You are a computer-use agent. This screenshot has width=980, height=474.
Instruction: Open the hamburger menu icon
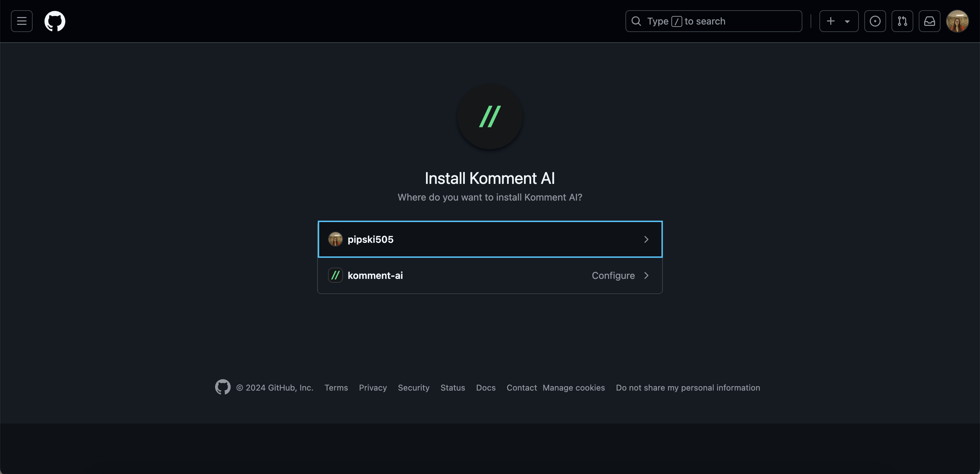22,20
